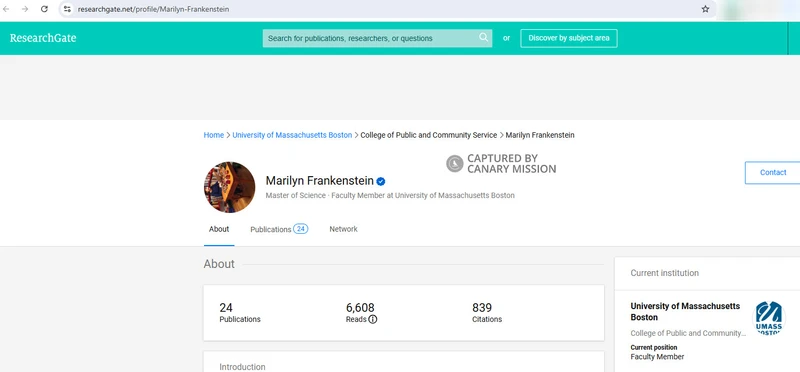Open the Reads info icon
Image resolution: width=800 pixels, height=372 pixels.
click(x=373, y=319)
